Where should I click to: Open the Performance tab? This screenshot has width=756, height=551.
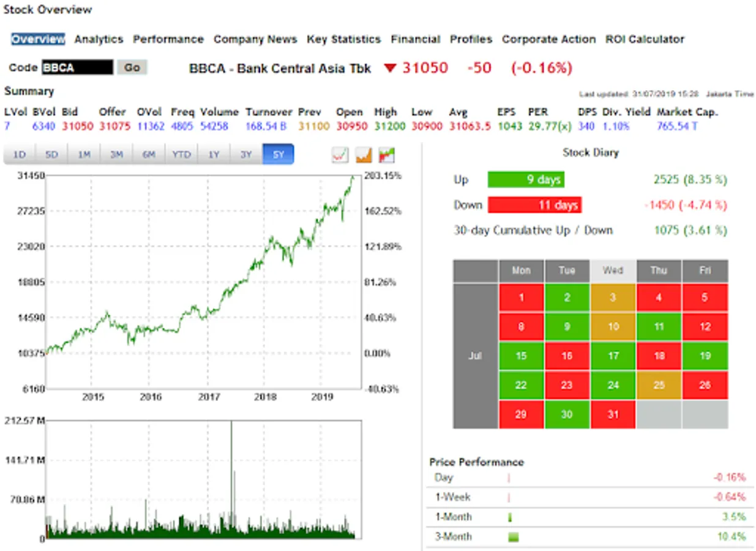(168, 39)
